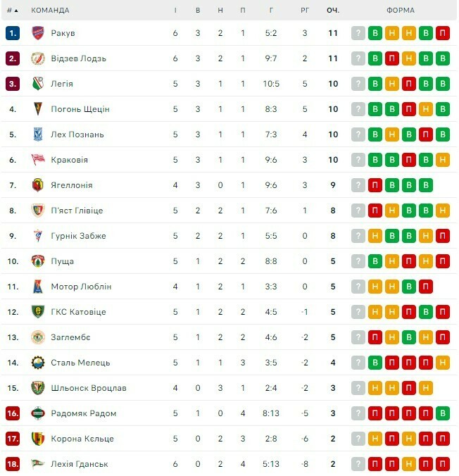The height and width of the screenshot is (476, 459).
Task: Click the Мотор Люблін club logo
Action: (x=38, y=287)
